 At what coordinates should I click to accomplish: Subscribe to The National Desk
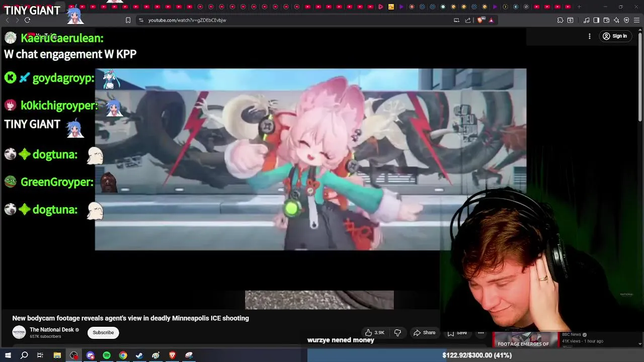[x=103, y=332]
